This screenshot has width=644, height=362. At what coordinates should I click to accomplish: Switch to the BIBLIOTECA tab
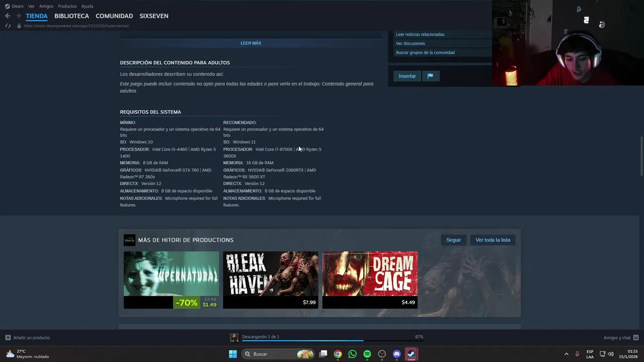tap(71, 16)
